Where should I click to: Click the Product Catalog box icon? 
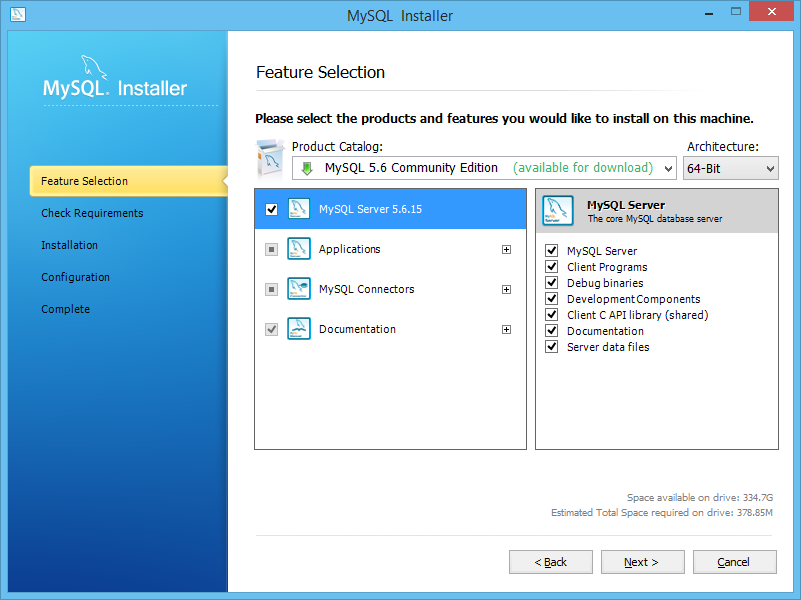click(x=271, y=160)
